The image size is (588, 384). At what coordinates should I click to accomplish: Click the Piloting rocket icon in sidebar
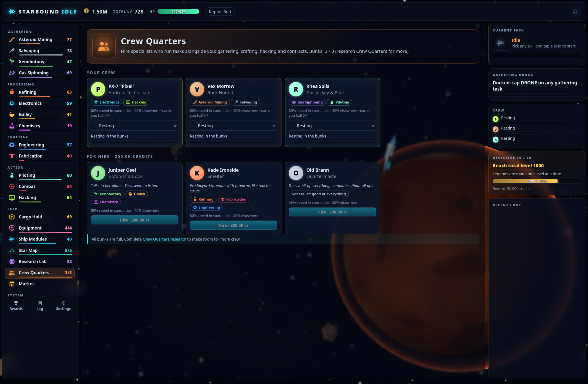[x=12, y=175]
